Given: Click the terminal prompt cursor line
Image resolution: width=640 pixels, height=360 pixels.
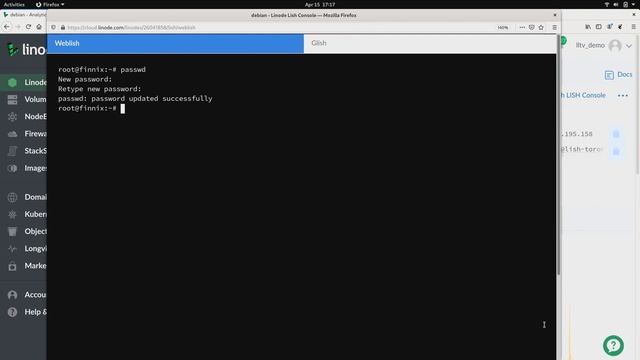Looking at the screenshot, I should [91, 108].
